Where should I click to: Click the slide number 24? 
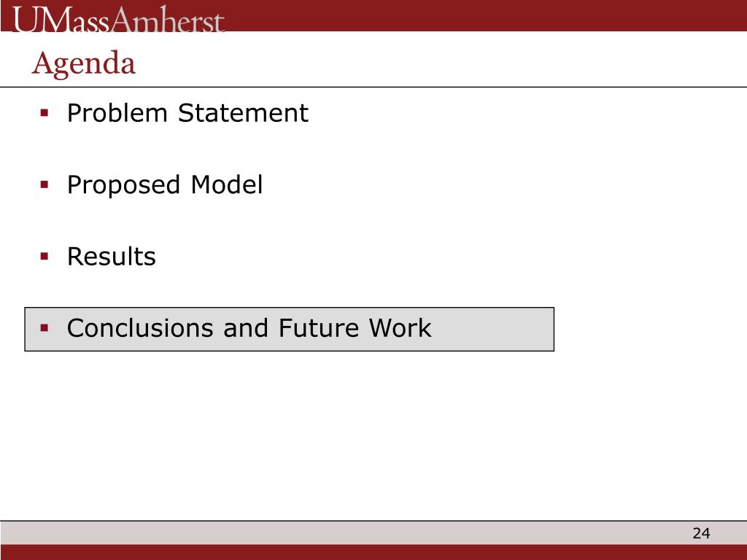pyautogui.click(x=701, y=533)
